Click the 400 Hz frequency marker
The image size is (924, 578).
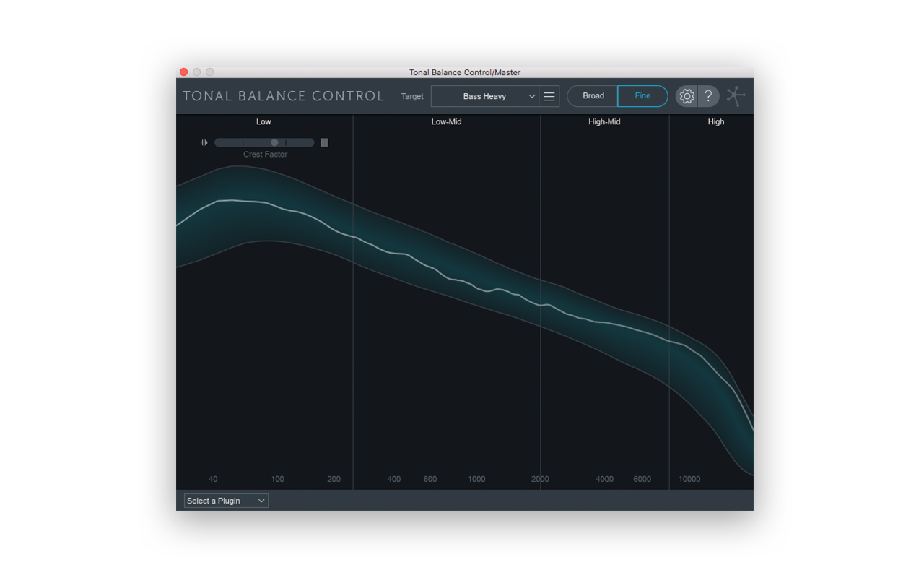pyautogui.click(x=393, y=479)
